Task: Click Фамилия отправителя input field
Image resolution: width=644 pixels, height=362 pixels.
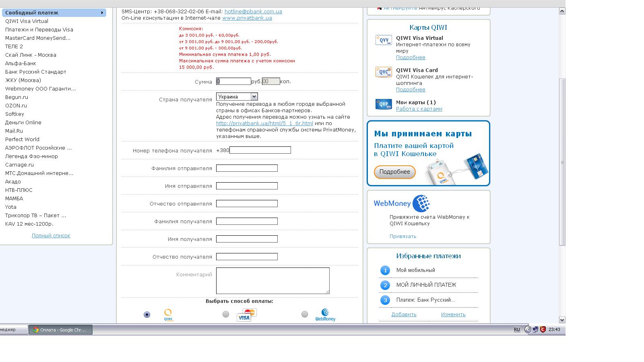Action: pyautogui.click(x=247, y=168)
